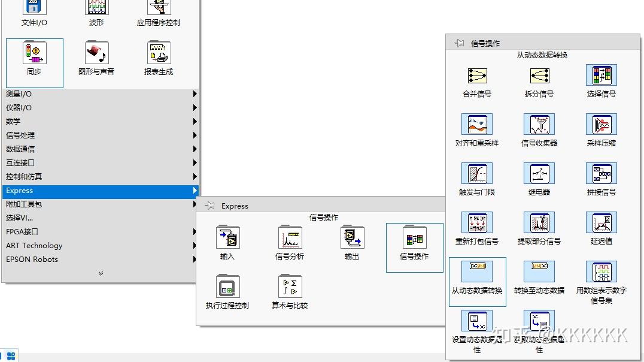Expand the 测量I/O submenu arrow

[x=195, y=93]
